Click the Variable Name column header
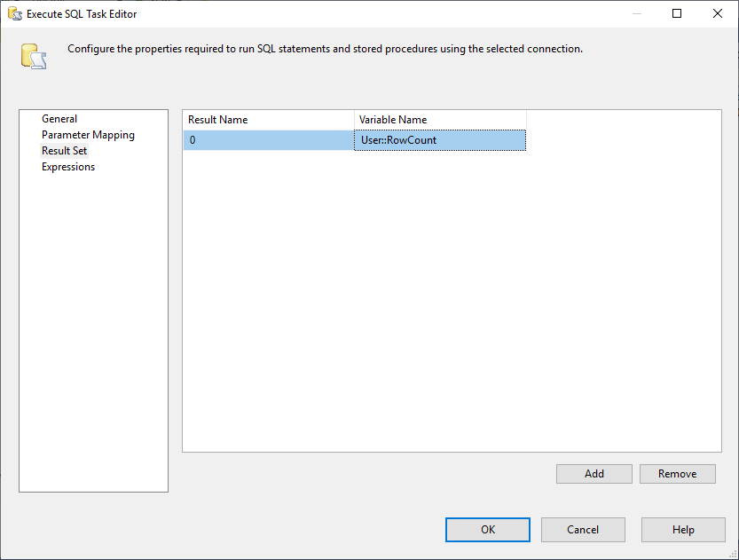739x560 pixels. point(440,120)
